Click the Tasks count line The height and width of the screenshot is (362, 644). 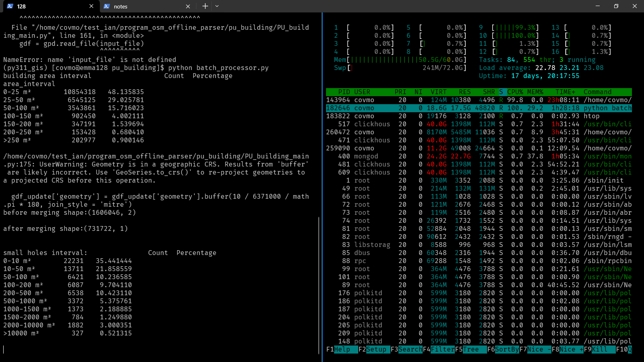537,60
